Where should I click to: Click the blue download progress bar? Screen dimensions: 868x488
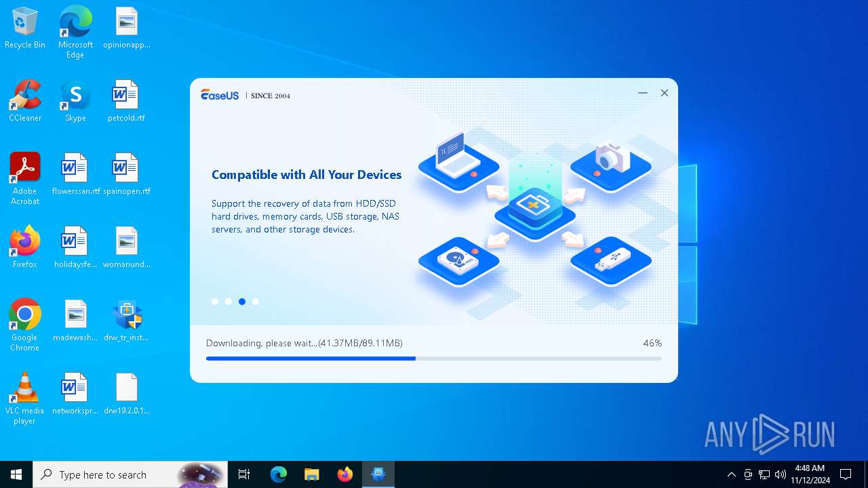point(434,359)
